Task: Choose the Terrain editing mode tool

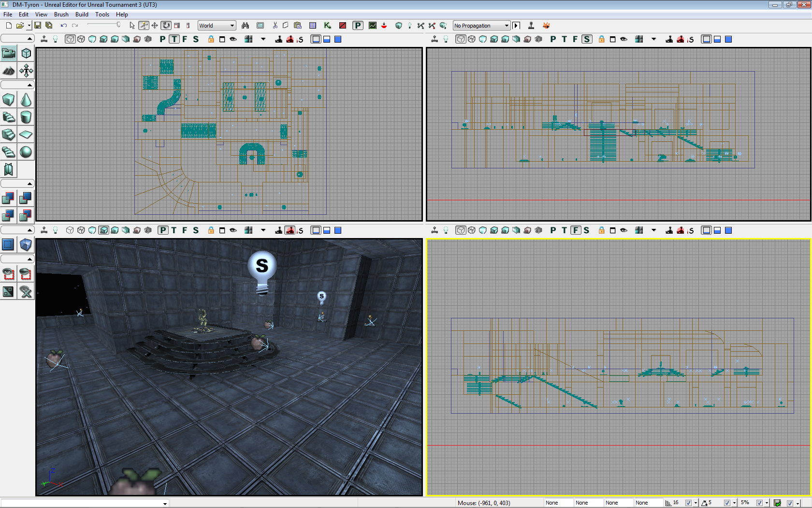Action: coord(9,71)
